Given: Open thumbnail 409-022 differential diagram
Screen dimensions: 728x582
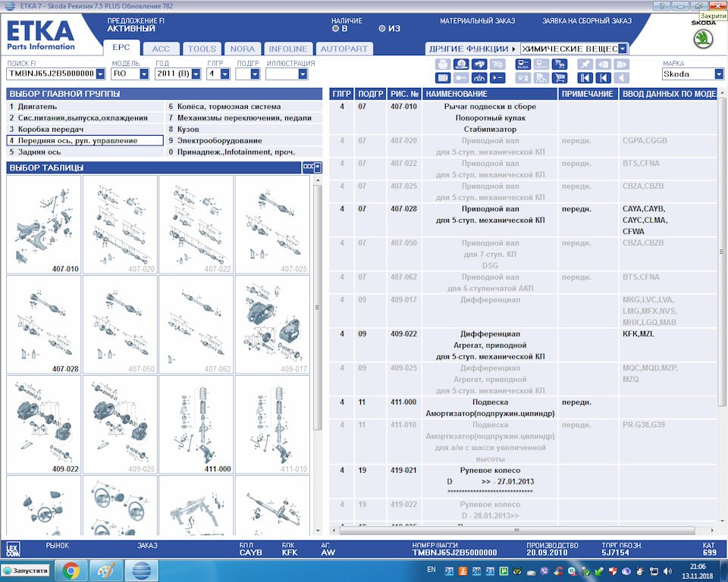Looking at the screenshot, I should tap(44, 425).
